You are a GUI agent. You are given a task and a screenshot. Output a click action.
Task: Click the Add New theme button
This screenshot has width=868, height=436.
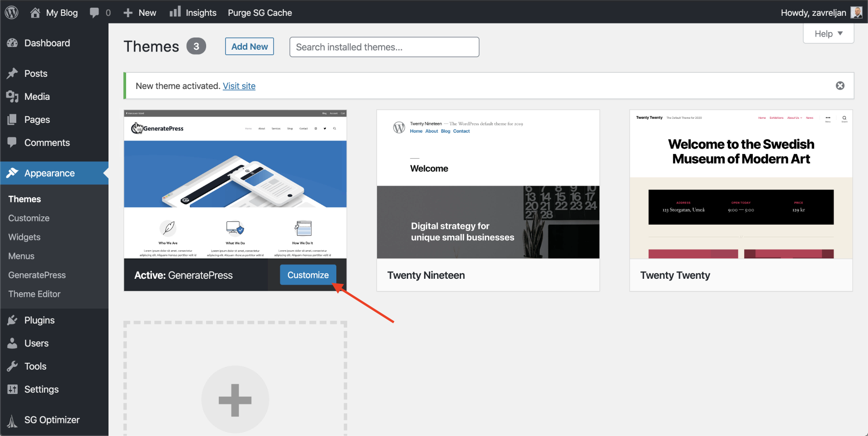250,47
